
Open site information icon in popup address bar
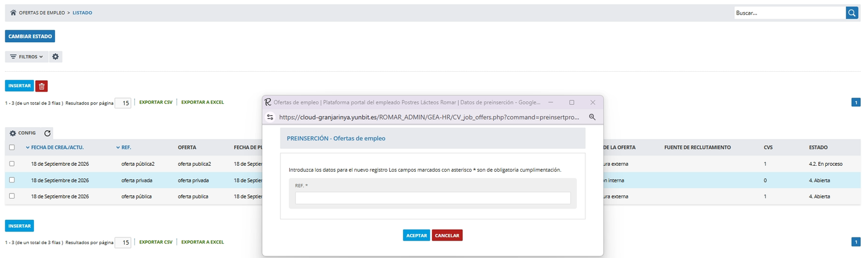[x=271, y=117]
